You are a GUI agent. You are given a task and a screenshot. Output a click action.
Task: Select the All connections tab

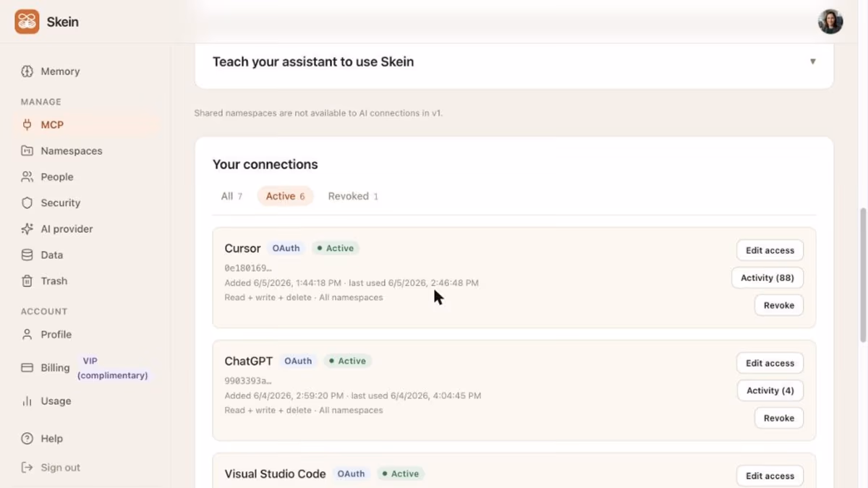pos(231,196)
